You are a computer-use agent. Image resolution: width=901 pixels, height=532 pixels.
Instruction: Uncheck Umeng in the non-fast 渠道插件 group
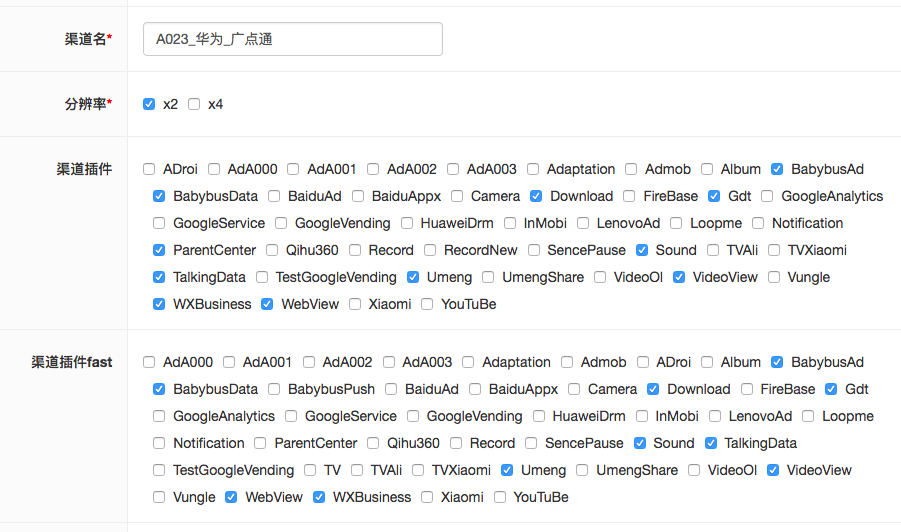pos(413,277)
